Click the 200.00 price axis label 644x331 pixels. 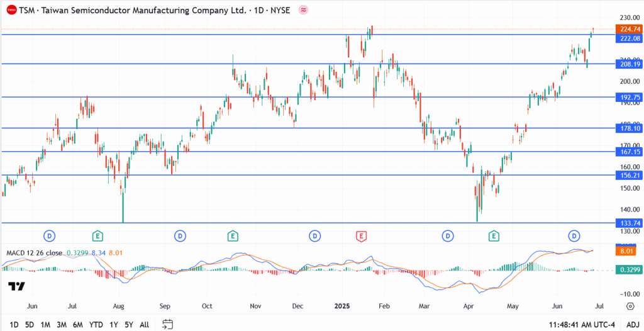click(630, 81)
